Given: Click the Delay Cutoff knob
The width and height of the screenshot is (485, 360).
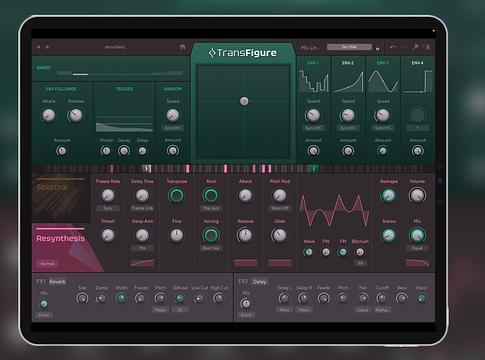Looking at the screenshot, I should coord(382,298).
